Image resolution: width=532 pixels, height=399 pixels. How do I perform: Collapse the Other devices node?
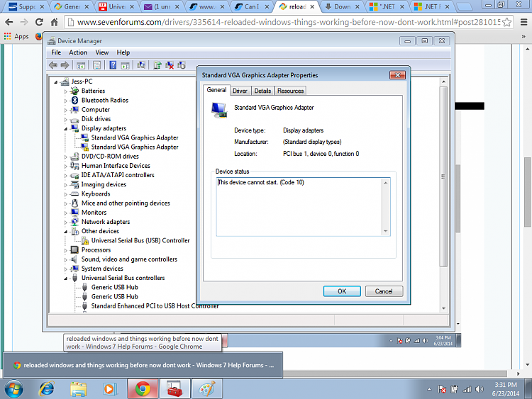click(66, 232)
